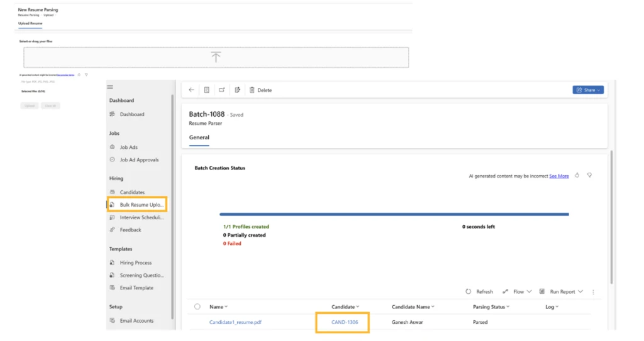Click the thumbs-up icon beside See More
The image size is (644, 341).
[577, 175]
